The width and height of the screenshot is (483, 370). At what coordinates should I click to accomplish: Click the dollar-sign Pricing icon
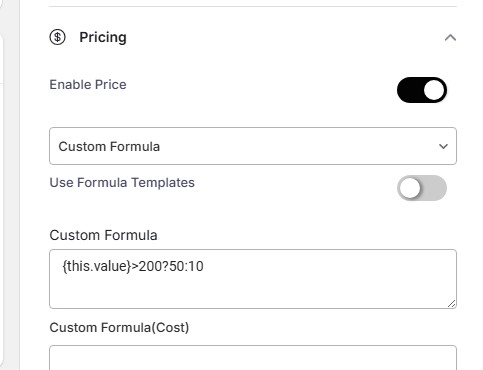(58, 37)
